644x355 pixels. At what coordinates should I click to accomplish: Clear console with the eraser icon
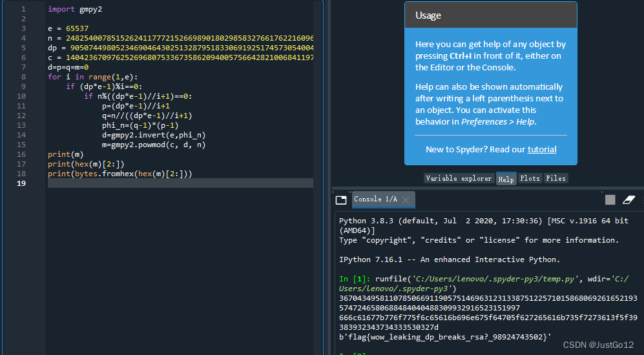[628, 200]
